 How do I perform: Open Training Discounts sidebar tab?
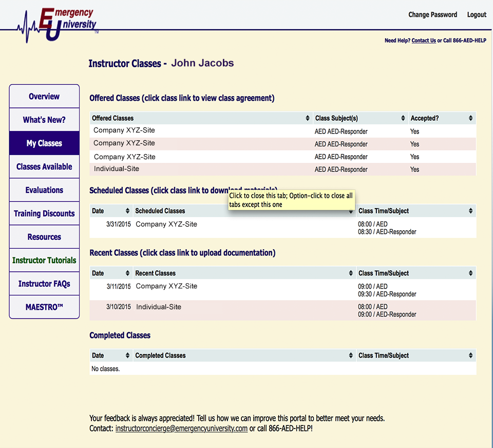tap(44, 213)
